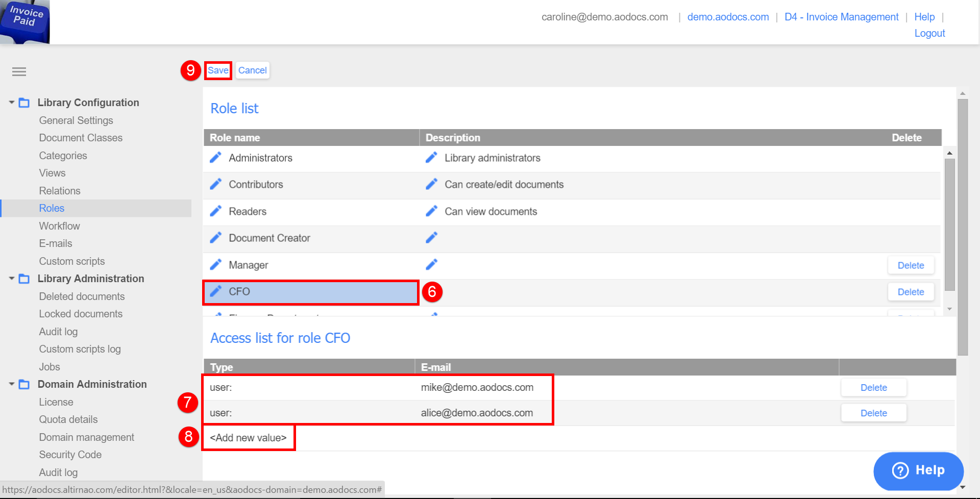Image resolution: width=980 pixels, height=499 pixels.
Task: Open License under Domain Administration
Action: [56, 402]
